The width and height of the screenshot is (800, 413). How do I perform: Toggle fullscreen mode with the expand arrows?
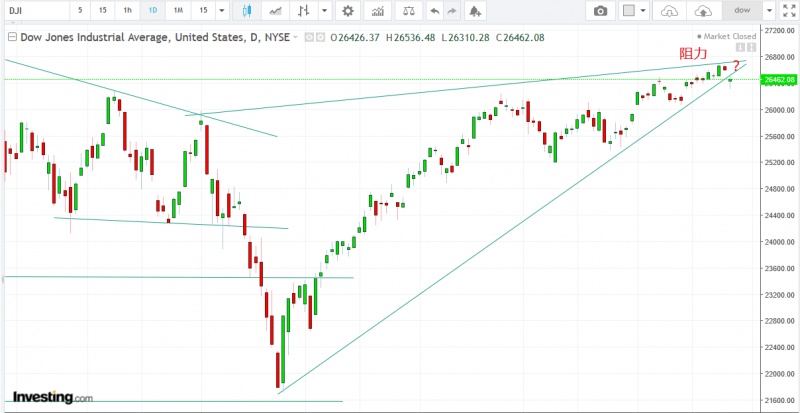pos(787,11)
